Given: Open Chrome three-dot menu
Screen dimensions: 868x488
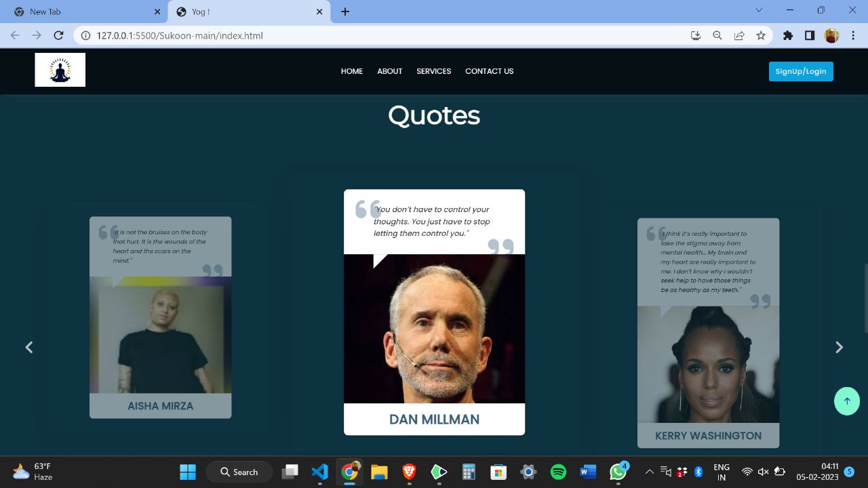Looking at the screenshot, I should tap(853, 35).
